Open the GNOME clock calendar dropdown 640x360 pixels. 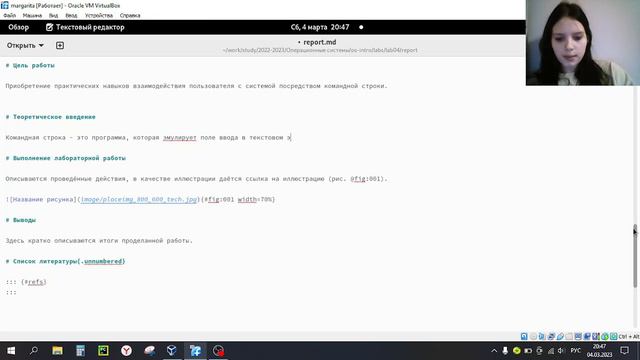point(320,27)
